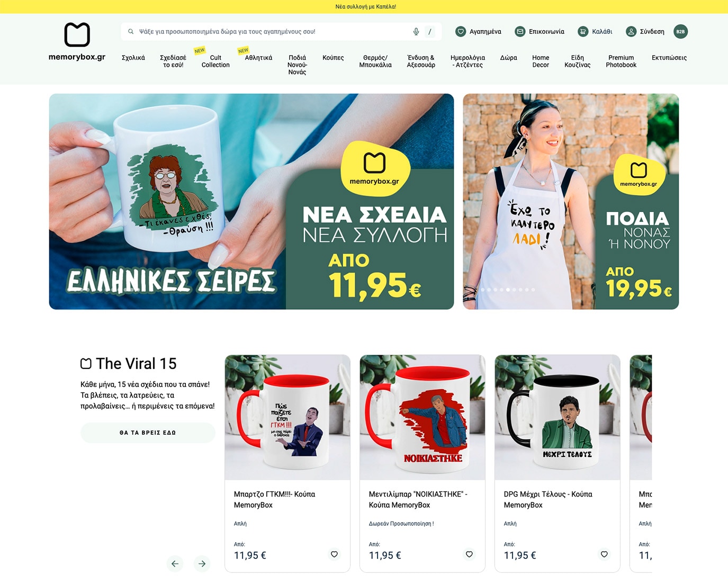Favorite the Μπαρτζο ΓΤΚΜ mug with heart

pos(334,554)
